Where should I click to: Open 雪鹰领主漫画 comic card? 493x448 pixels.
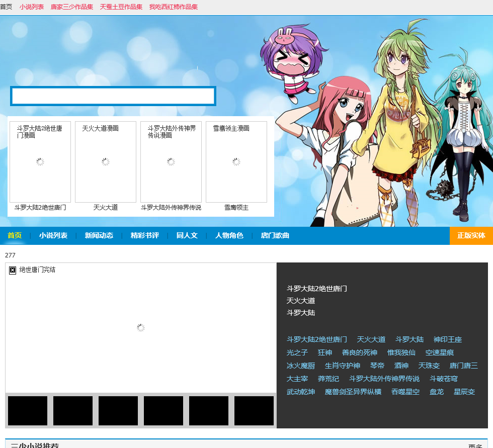(236, 162)
